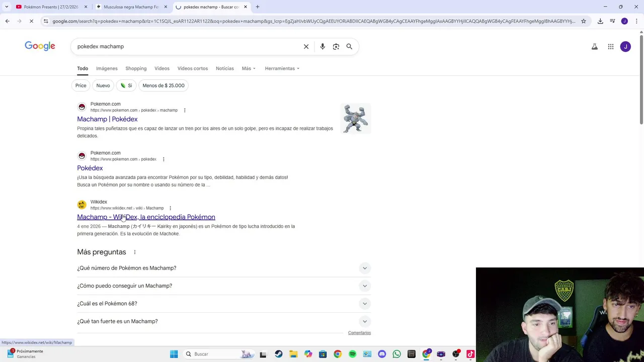Open the Herramientas dropdown
644x362 pixels.
pos(282,68)
